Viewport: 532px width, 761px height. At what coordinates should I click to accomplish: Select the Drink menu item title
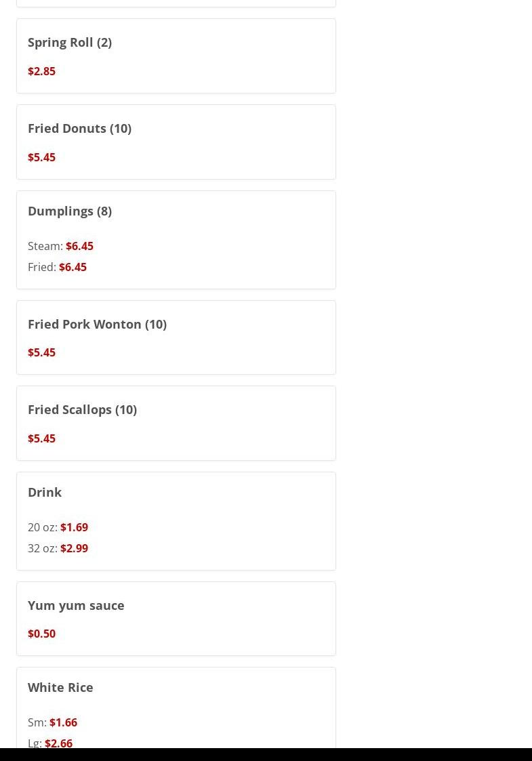click(45, 492)
